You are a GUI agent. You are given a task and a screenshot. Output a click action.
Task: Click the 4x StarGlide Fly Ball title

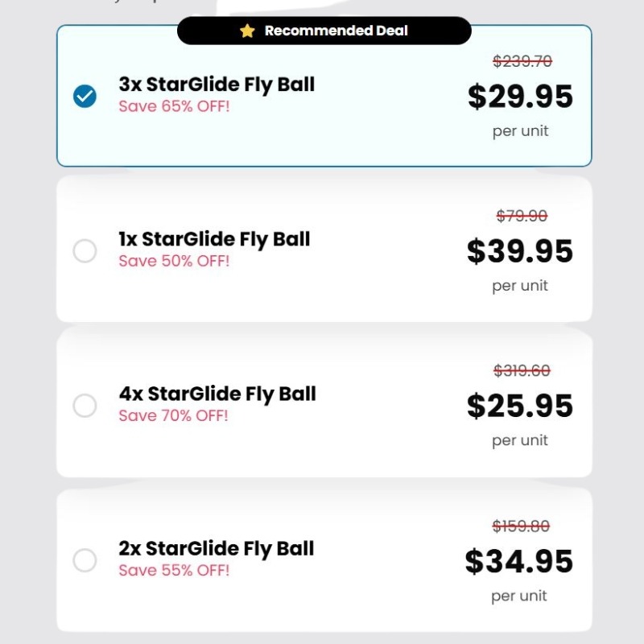(217, 394)
